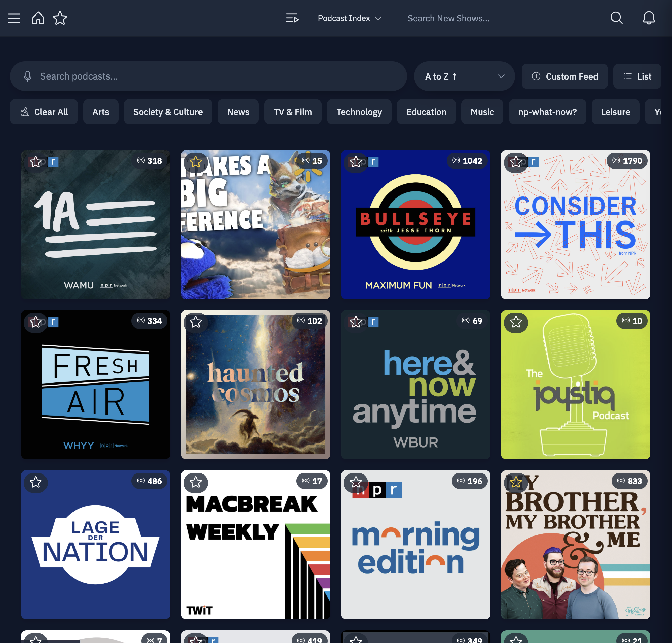The width and height of the screenshot is (672, 643).
Task: Open Fresh Air podcast card
Action: pyautogui.click(x=95, y=385)
